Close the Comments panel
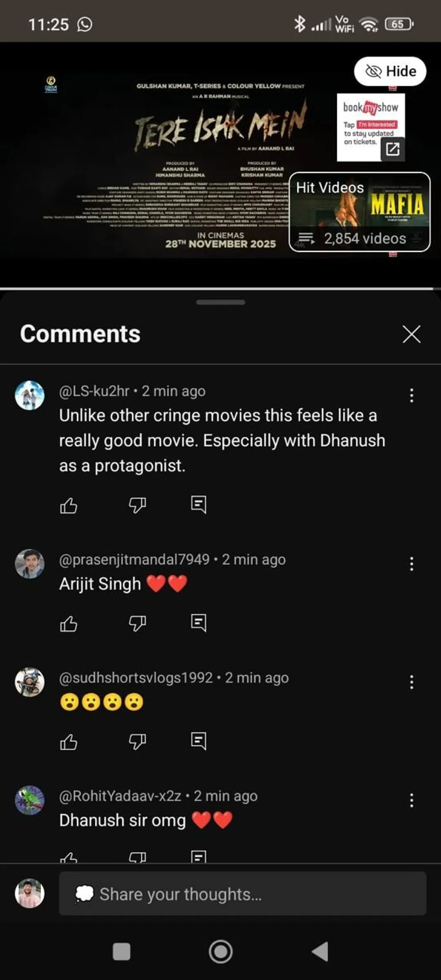Image resolution: width=441 pixels, height=980 pixels. point(411,334)
